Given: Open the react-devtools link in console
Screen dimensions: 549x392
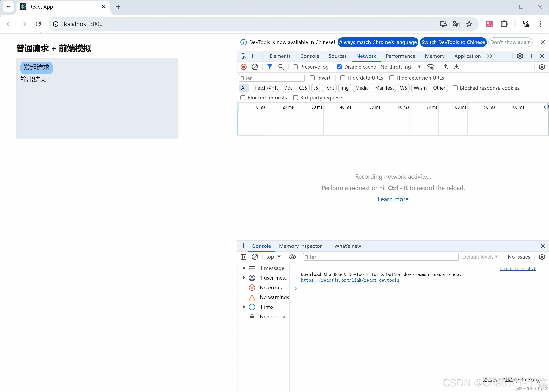Looking at the screenshot, I should (x=350, y=280).
